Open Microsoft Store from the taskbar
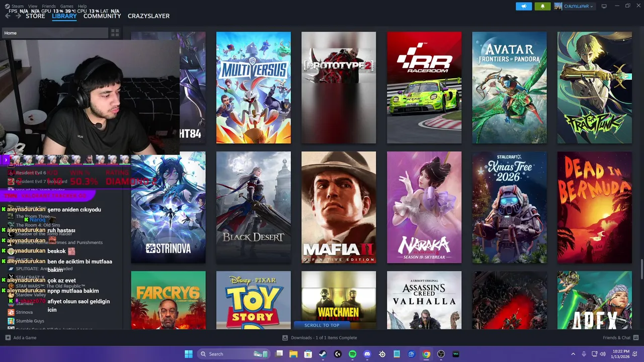644x362 pixels. [308, 354]
